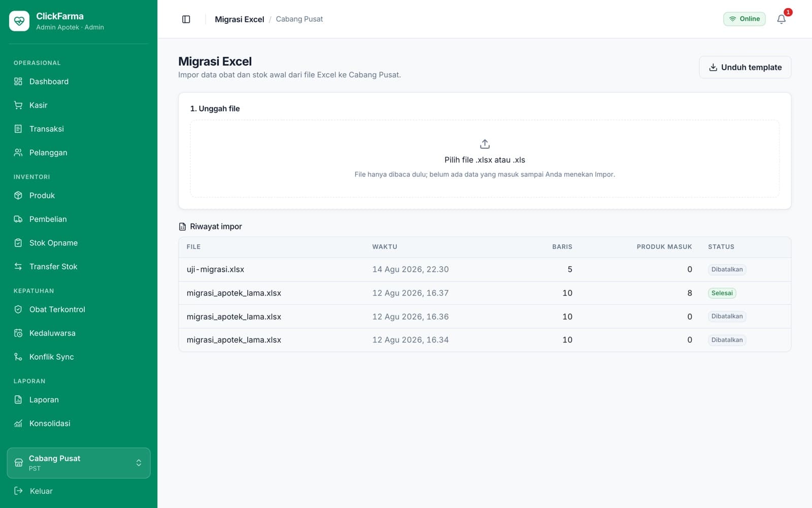The width and height of the screenshot is (812, 508).
Task: Click Pilih file .xlsx atau .xls dropzone
Action: [x=485, y=158]
